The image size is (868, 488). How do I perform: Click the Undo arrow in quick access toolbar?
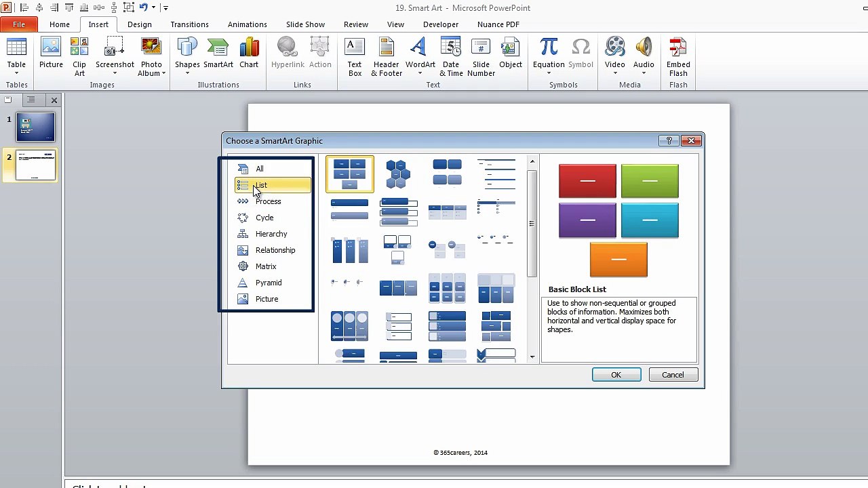coord(143,7)
